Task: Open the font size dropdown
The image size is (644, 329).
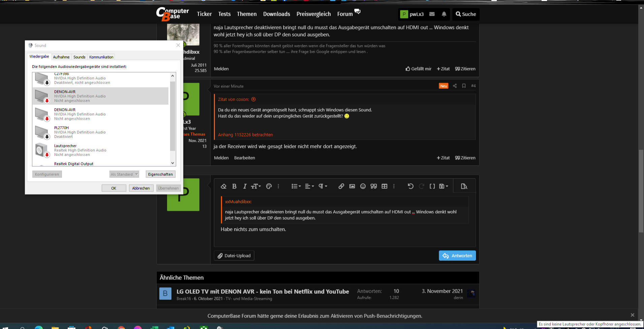Action: (x=256, y=186)
